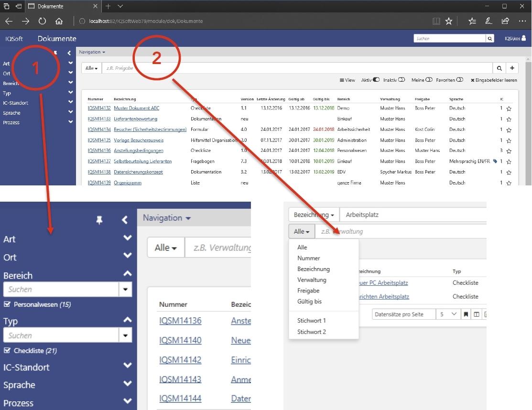The width and height of the screenshot is (532, 410).
Task: Toggle the Inaktiv switch
Action: (x=402, y=80)
